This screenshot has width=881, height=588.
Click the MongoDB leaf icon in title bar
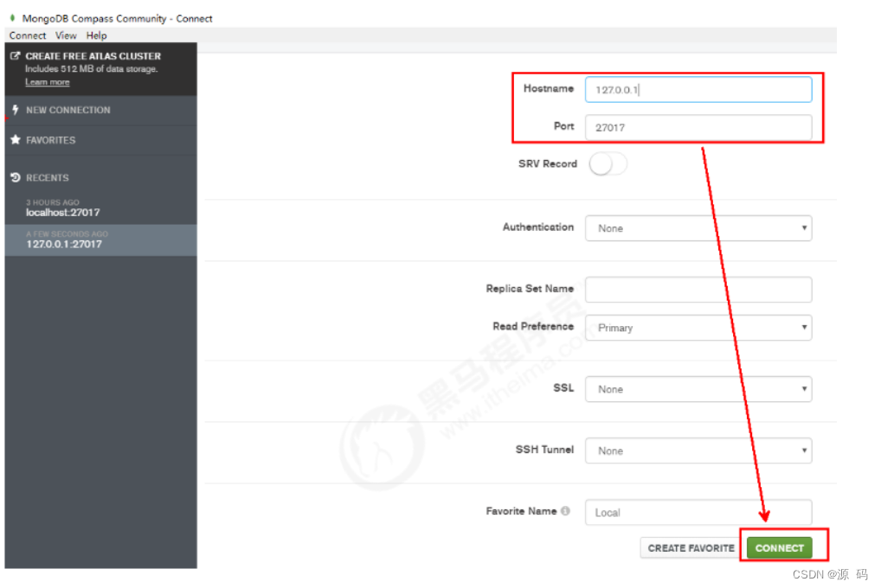coord(12,18)
